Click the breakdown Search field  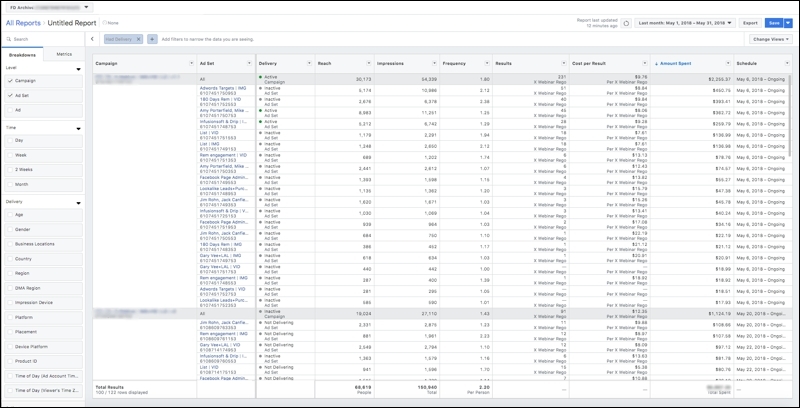click(43, 39)
